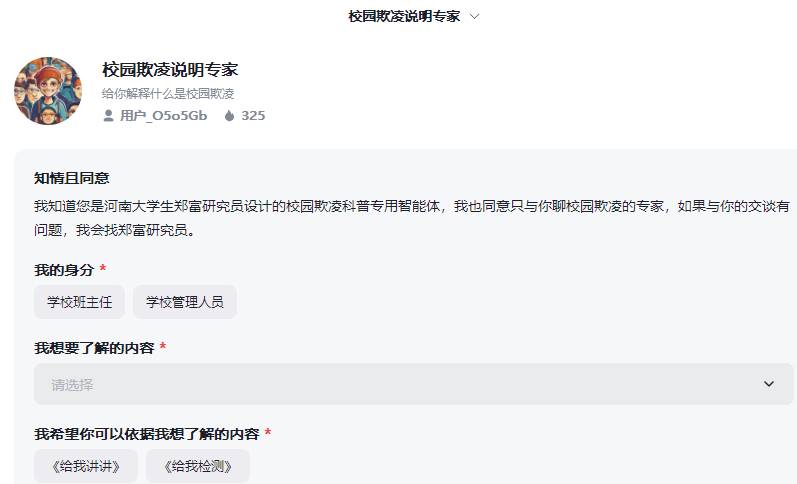Click the popularity count 325
797x484 pixels.
pyautogui.click(x=253, y=116)
